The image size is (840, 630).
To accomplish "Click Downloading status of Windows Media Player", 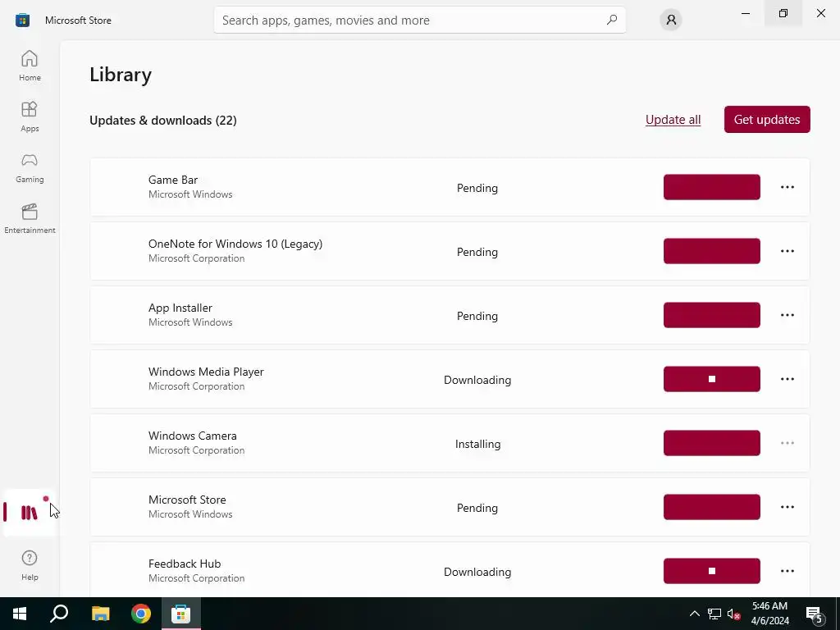I will (477, 380).
